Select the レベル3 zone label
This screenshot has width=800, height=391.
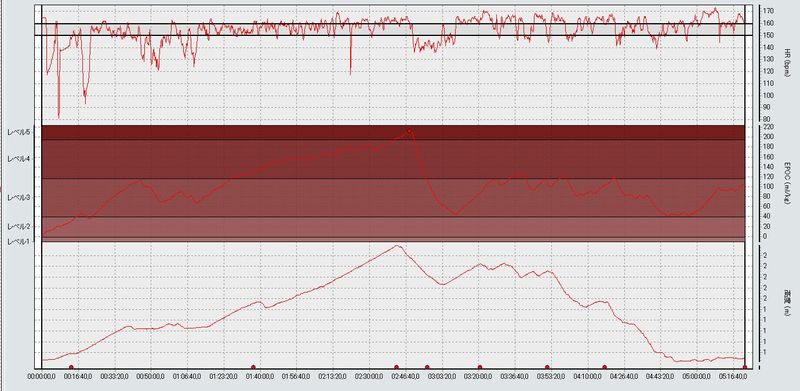(19, 197)
